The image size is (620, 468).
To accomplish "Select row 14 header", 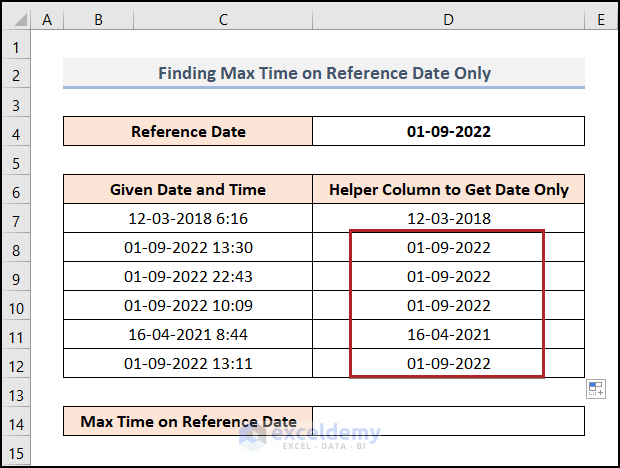I will [19, 421].
